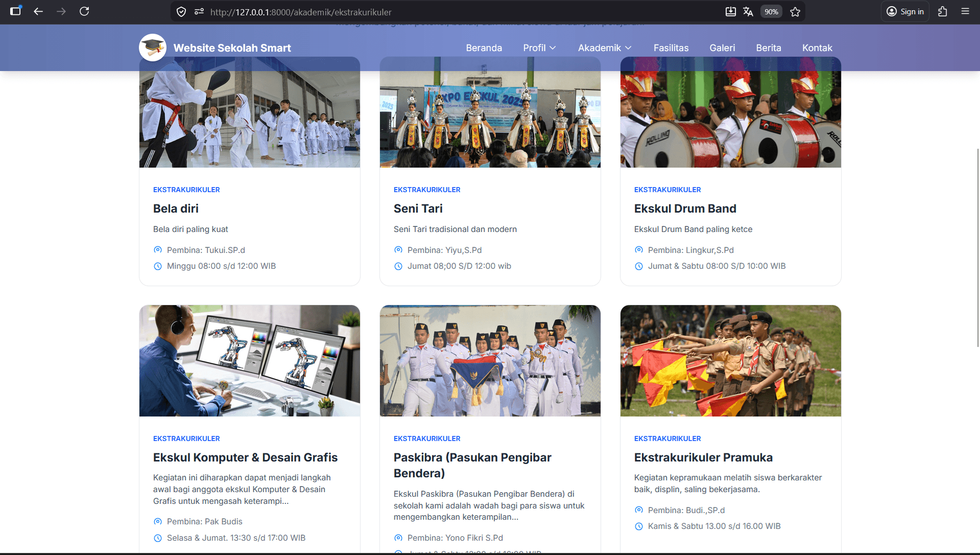Click the clock icon beside Minggu 08:00 schedule
The height and width of the screenshot is (555, 980).
coord(158,266)
